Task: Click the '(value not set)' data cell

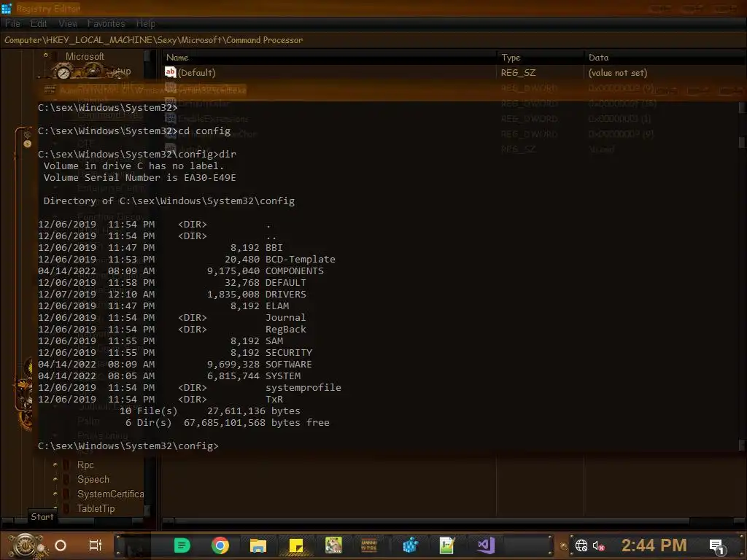Action: [618, 72]
